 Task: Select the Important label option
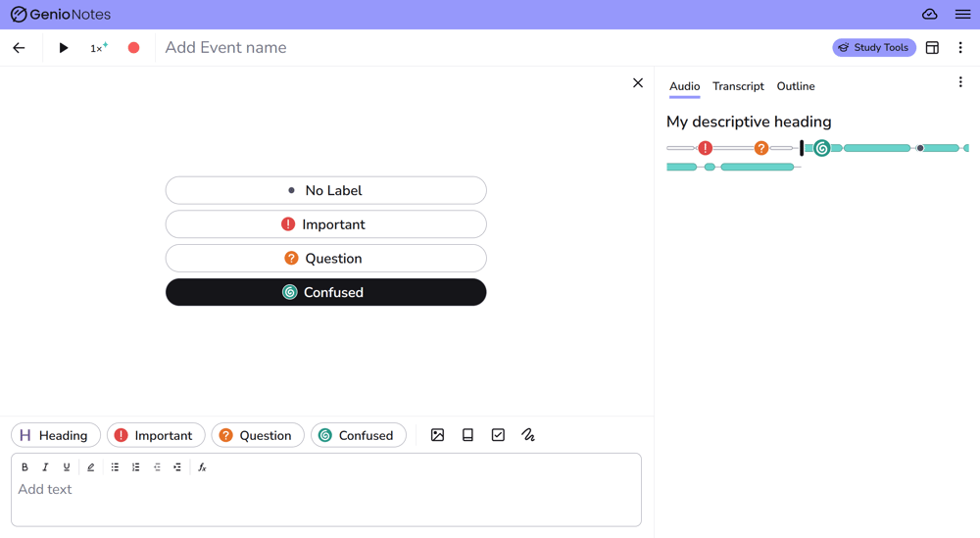click(325, 224)
